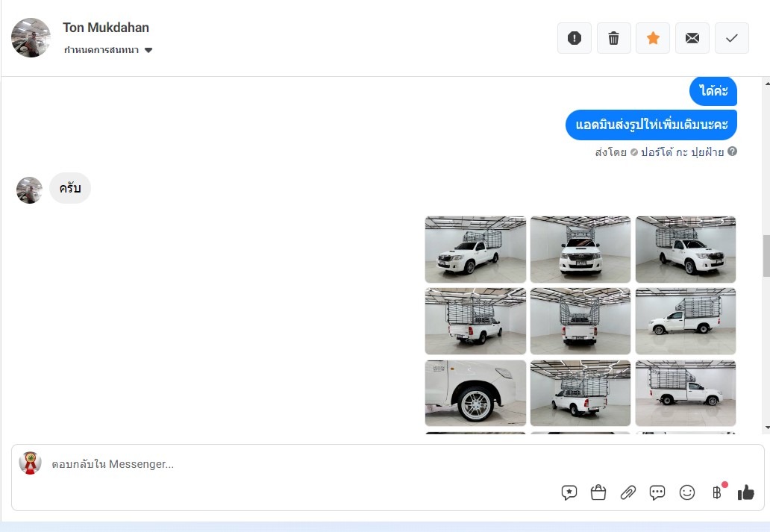Open the speech bubble quick replies icon
Viewport: 770px width, 532px height.
coord(657,492)
